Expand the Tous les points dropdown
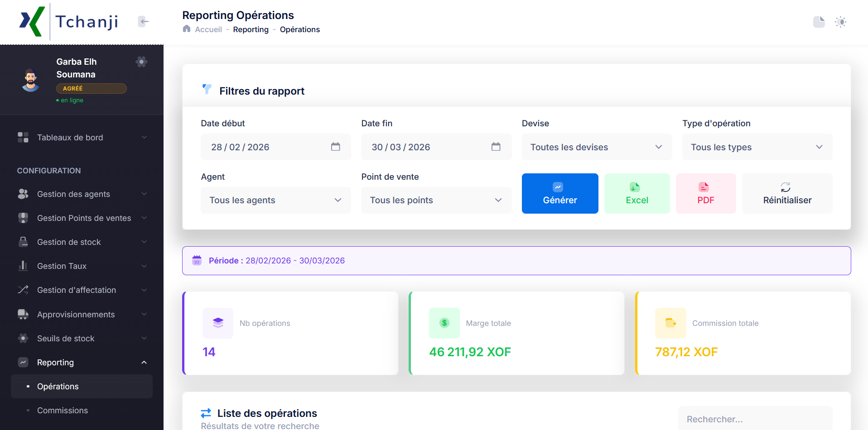The image size is (868, 430). (x=436, y=200)
